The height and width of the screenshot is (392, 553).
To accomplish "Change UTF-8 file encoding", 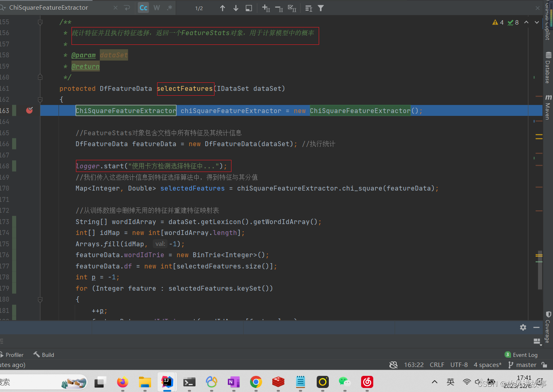I will [459, 365].
